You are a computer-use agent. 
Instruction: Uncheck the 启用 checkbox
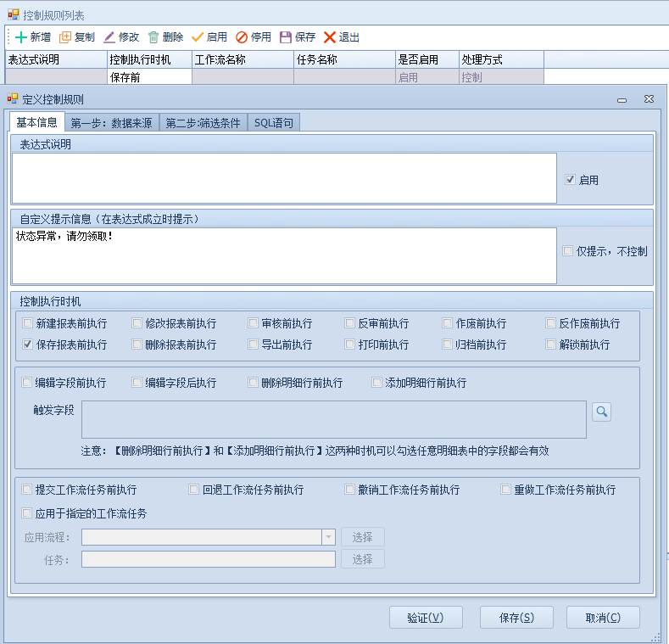click(570, 180)
